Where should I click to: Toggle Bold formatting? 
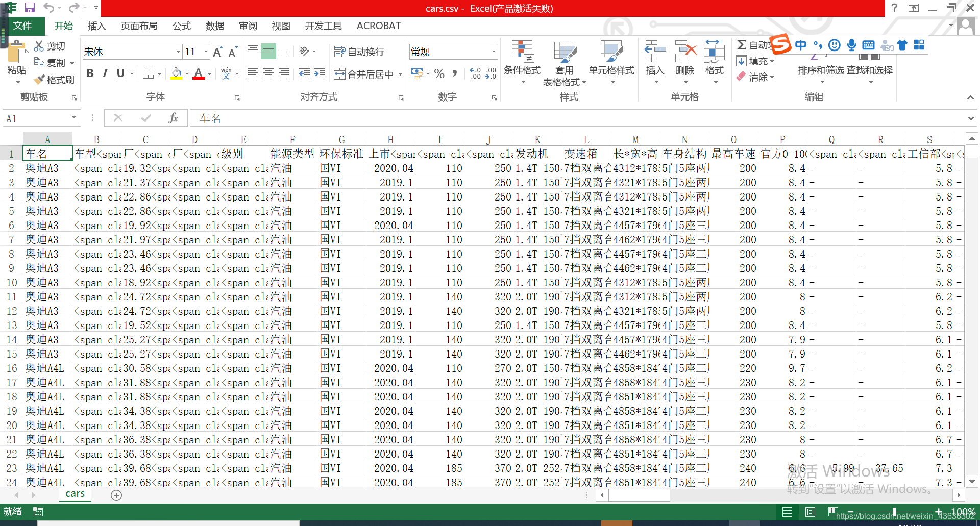90,73
